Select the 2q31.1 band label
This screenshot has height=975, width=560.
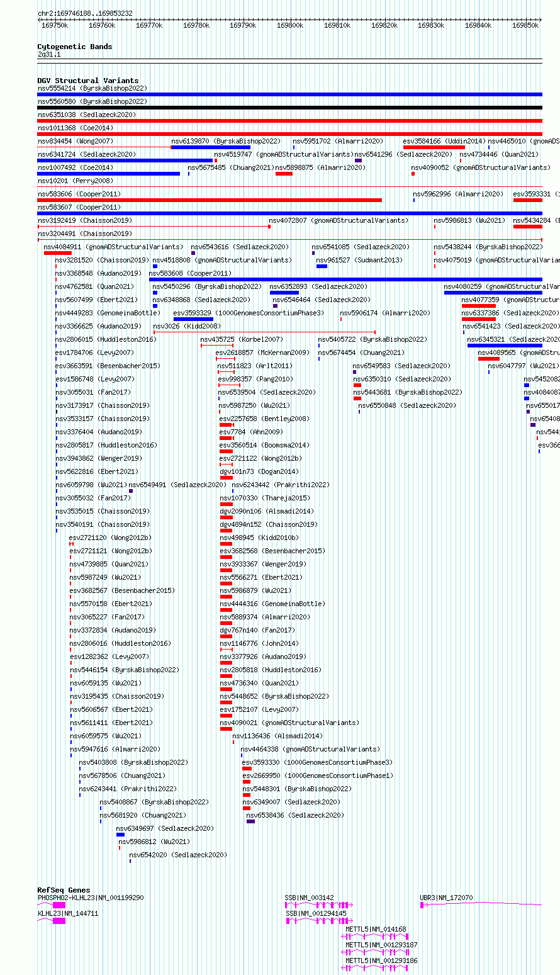49,54
